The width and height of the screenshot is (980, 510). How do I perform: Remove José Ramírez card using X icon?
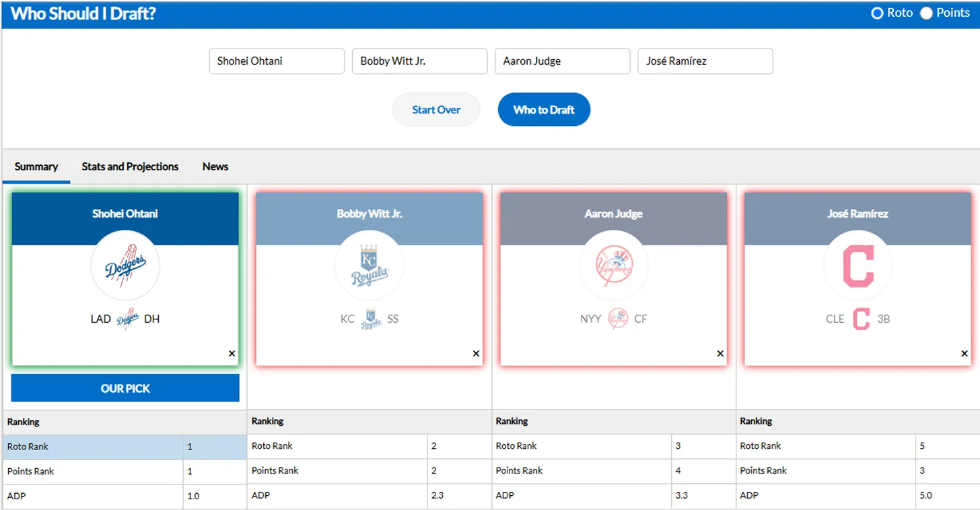tap(965, 354)
